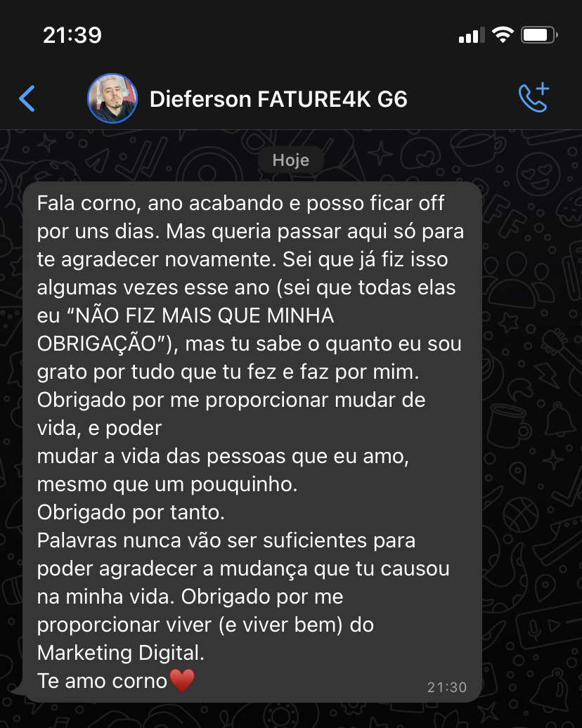Tap the cellular signal bars
The height and width of the screenshot is (728, 582).
(472, 35)
